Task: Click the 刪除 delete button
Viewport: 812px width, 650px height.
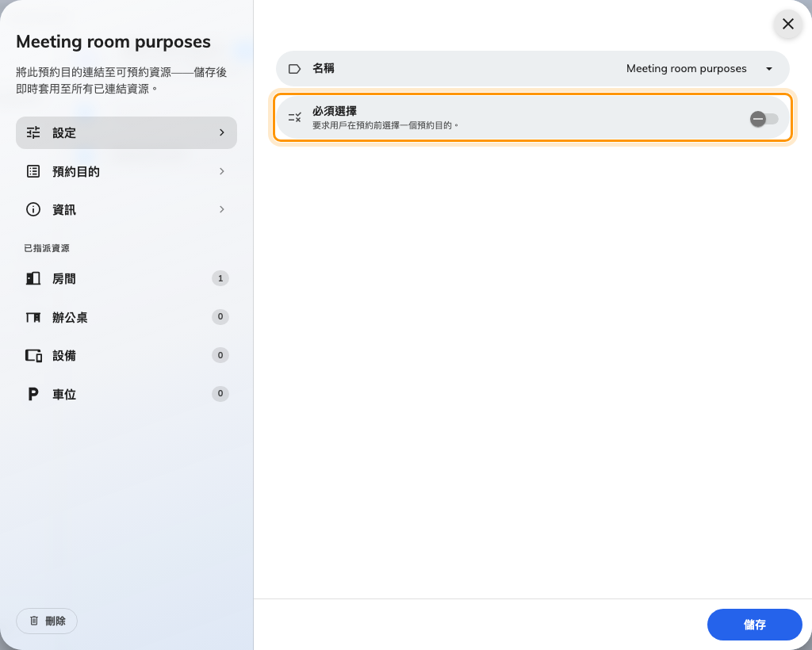Action: [47, 621]
